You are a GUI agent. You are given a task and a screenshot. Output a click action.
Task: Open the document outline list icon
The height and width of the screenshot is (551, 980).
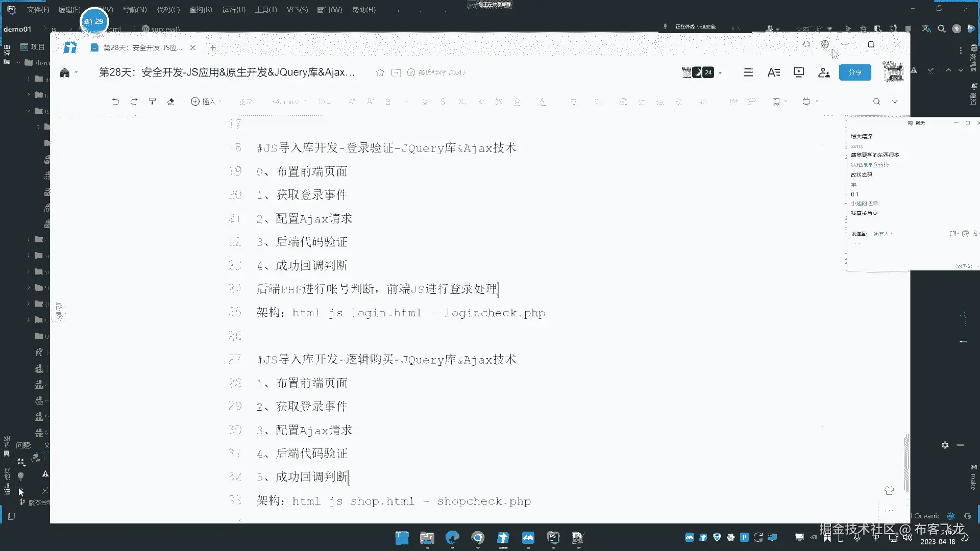coord(748,72)
